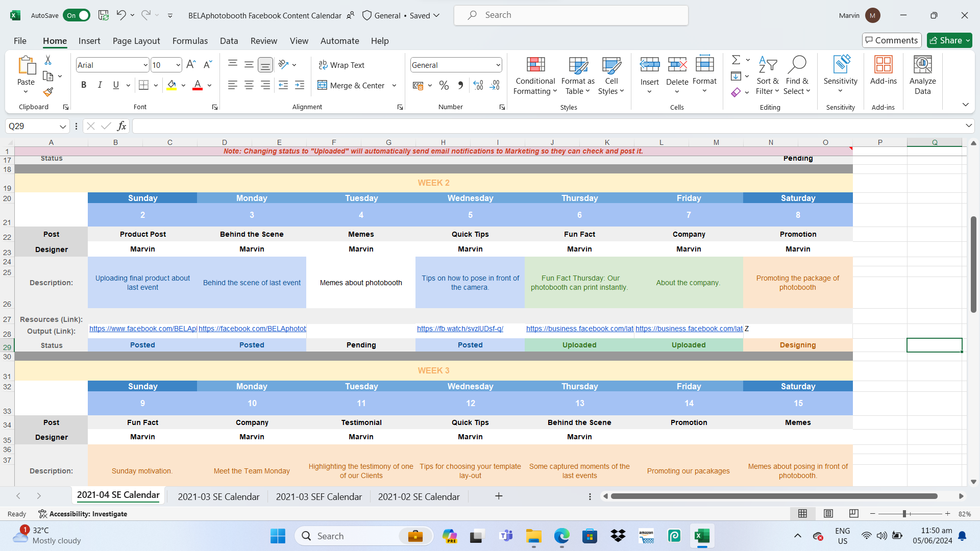Click the Copy icon in Clipboard group

48,76
